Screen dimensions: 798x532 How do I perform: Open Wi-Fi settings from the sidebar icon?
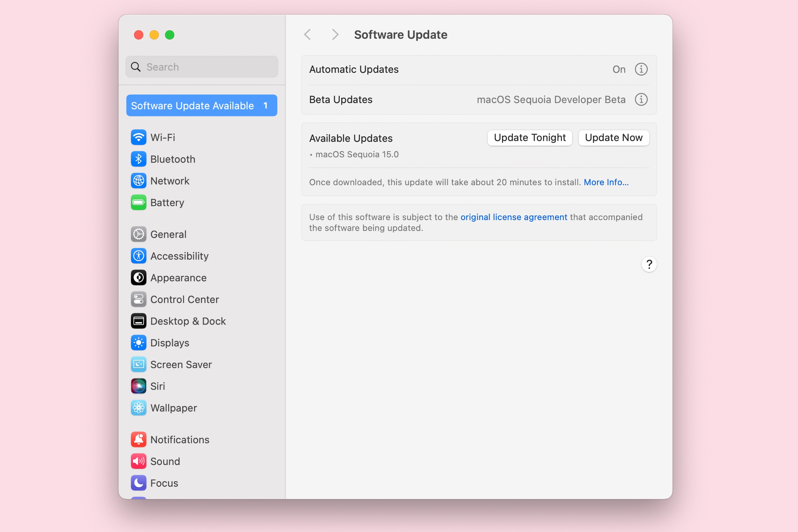(138, 137)
